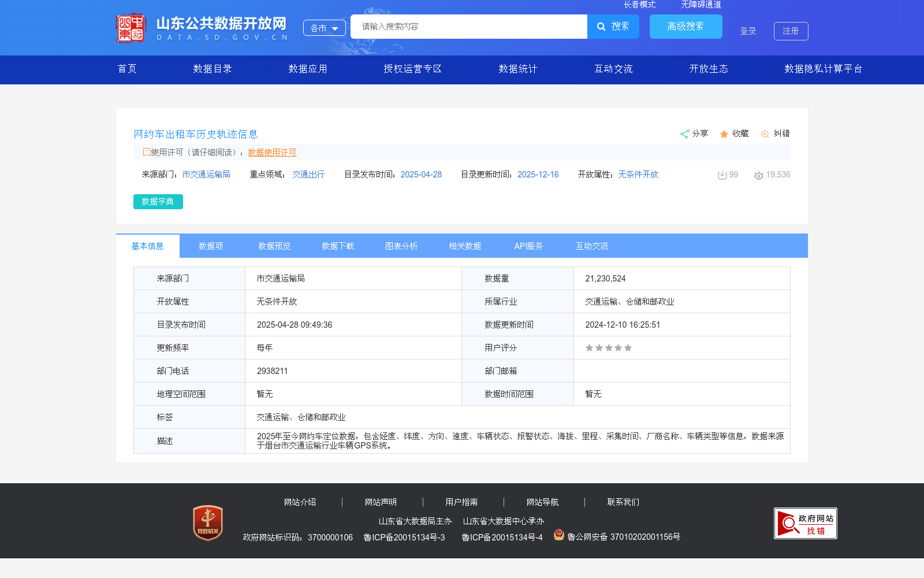Open 互动交流 in navigation bar
The image size is (924, 578).
tap(613, 69)
